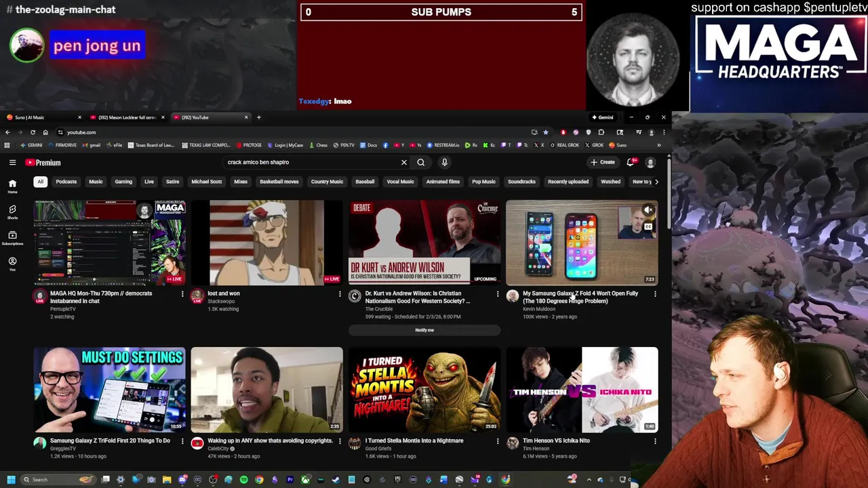Open the RESTREAM.io bookmark

(443, 145)
